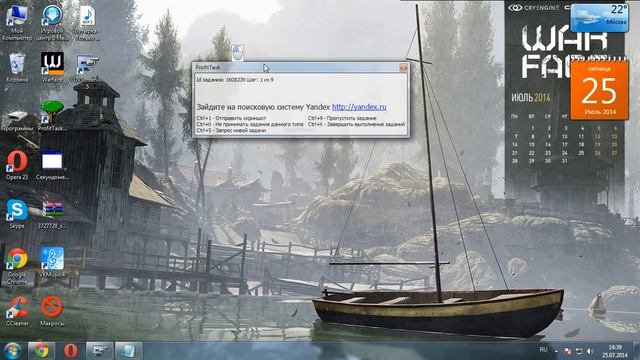
Task: Close the ProfitTask window
Action: tap(403, 68)
